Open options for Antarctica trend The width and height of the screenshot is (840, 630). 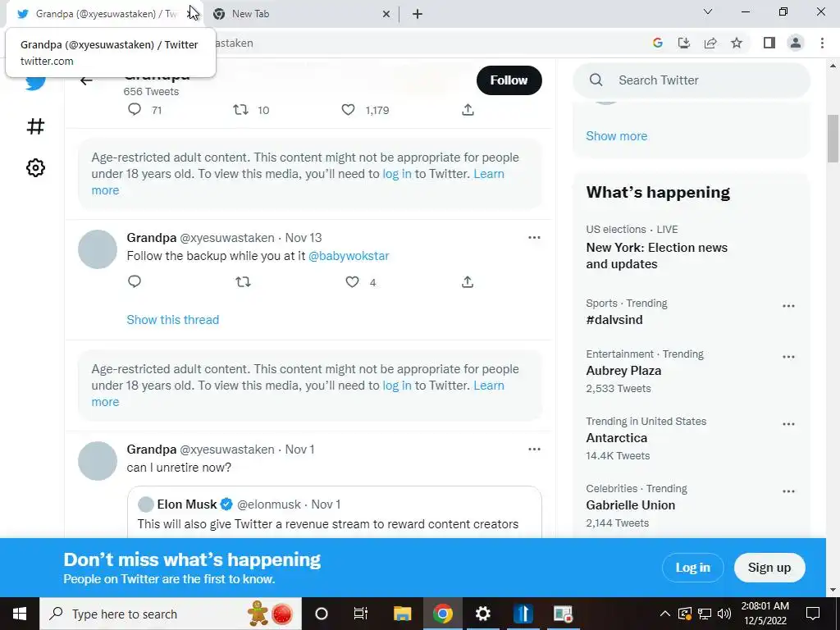click(x=788, y=424)
